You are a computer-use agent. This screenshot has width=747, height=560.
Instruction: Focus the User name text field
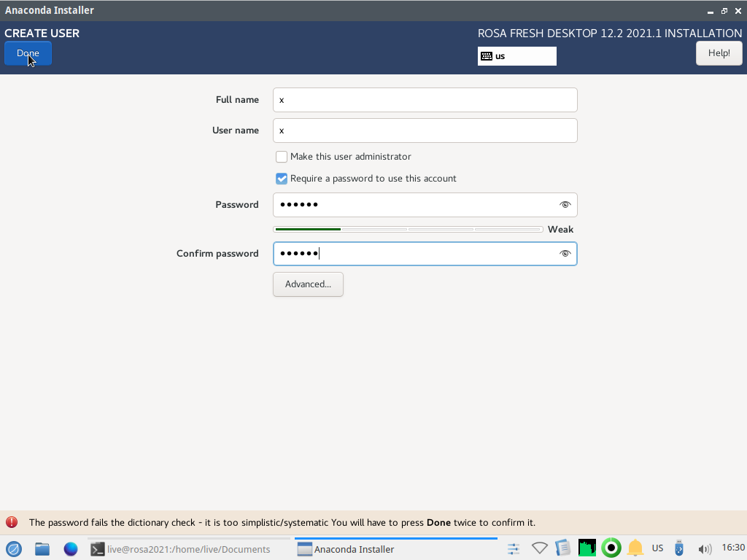coord(425,131)
